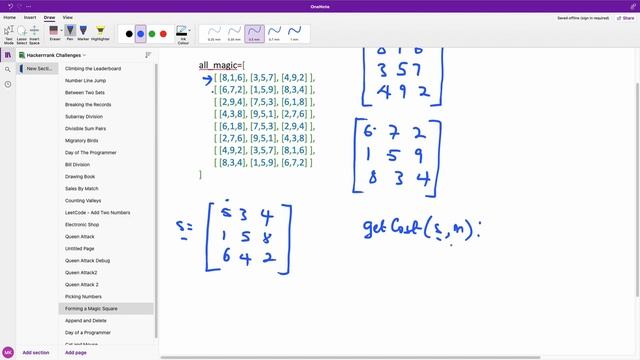Image resolution: width=640 pixels, height=360 pixels.
Task: Click the vertical scrollbar of the note canvas
Action: [x=638, y=189]
